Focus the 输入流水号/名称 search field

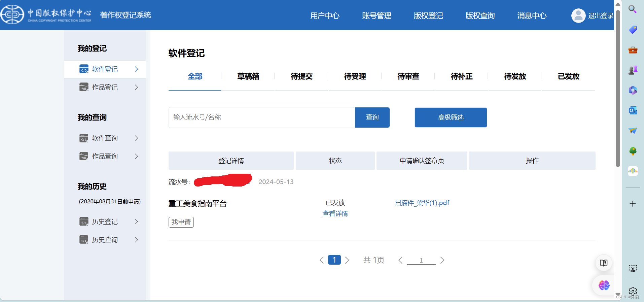262,118
